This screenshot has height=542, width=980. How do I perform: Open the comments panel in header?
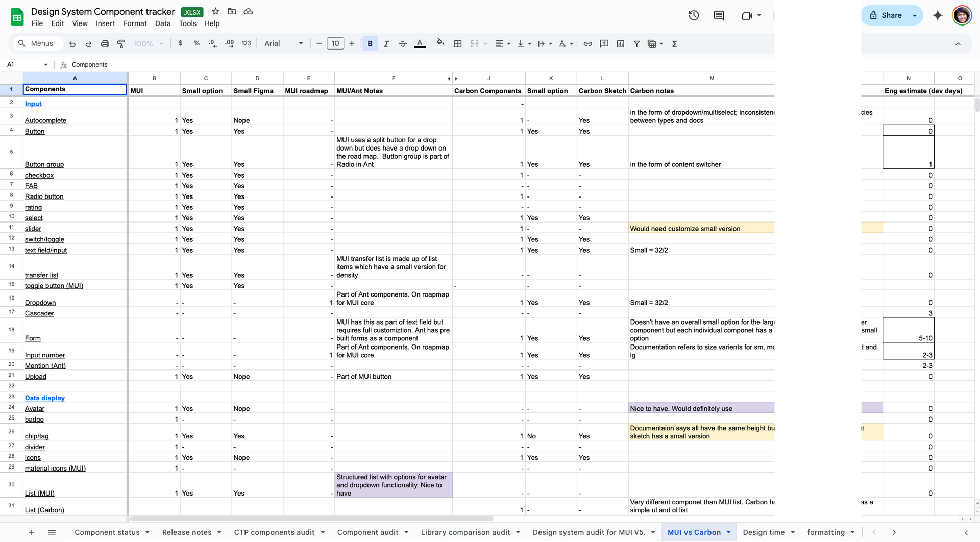(719, 15)
